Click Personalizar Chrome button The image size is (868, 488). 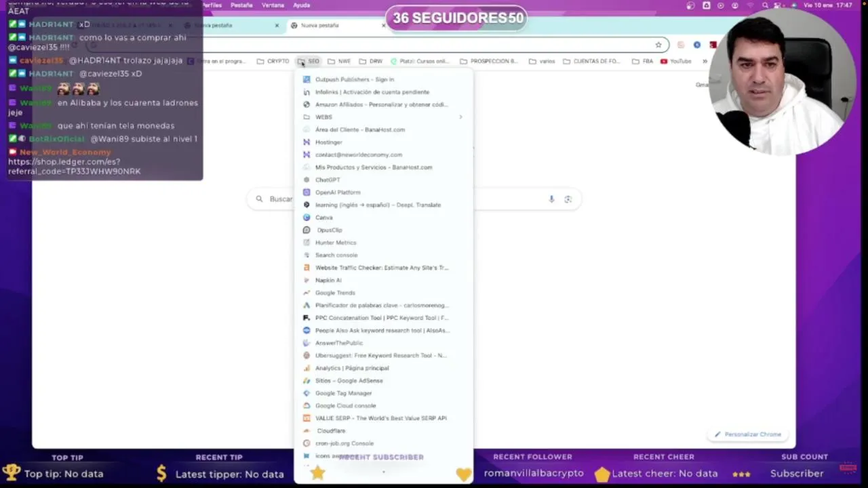click(748, 434)
